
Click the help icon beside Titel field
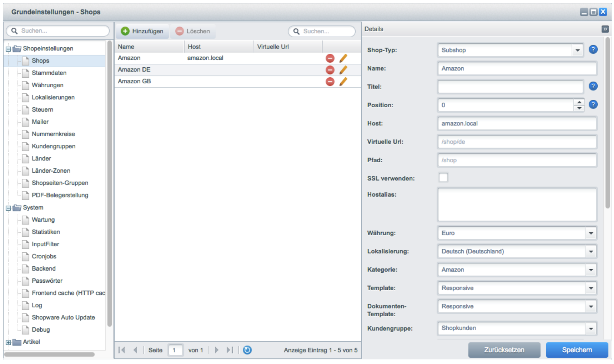tap(593, 86)
